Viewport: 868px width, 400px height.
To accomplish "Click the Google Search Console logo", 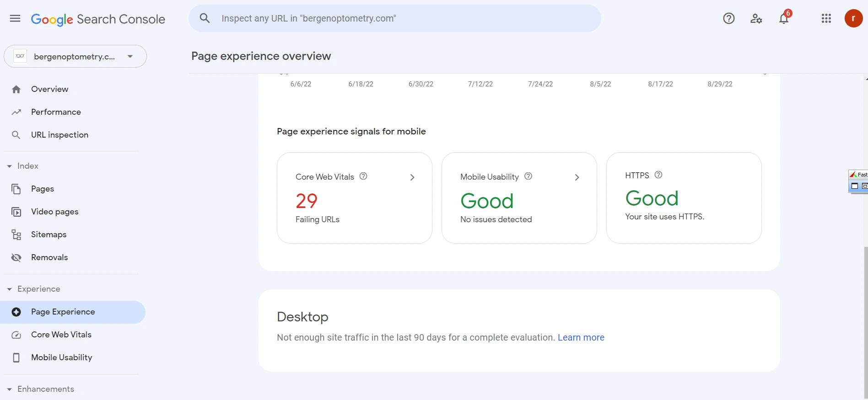I will (x=98, y=19).
